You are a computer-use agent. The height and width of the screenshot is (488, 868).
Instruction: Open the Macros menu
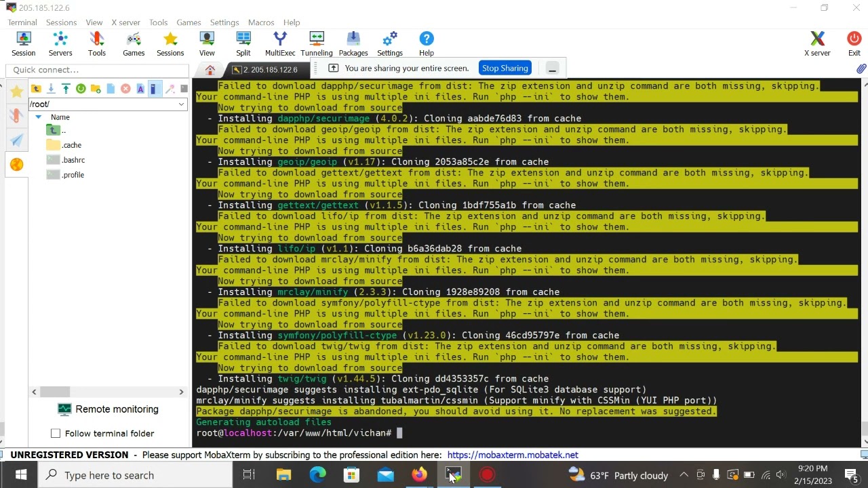[261, 22]
